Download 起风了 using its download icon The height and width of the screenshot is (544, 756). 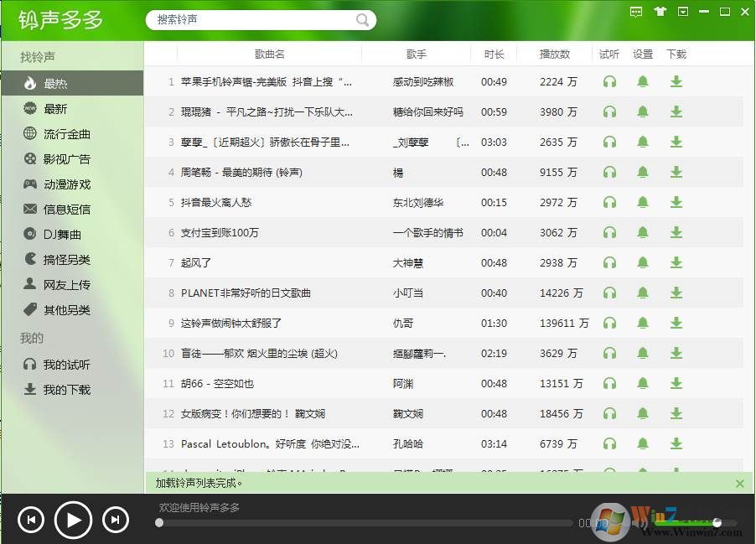click(x=676, y=262)
